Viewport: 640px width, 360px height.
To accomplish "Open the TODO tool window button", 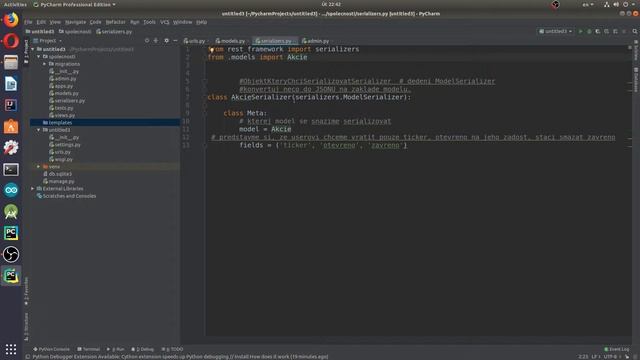I will [172, 349].
